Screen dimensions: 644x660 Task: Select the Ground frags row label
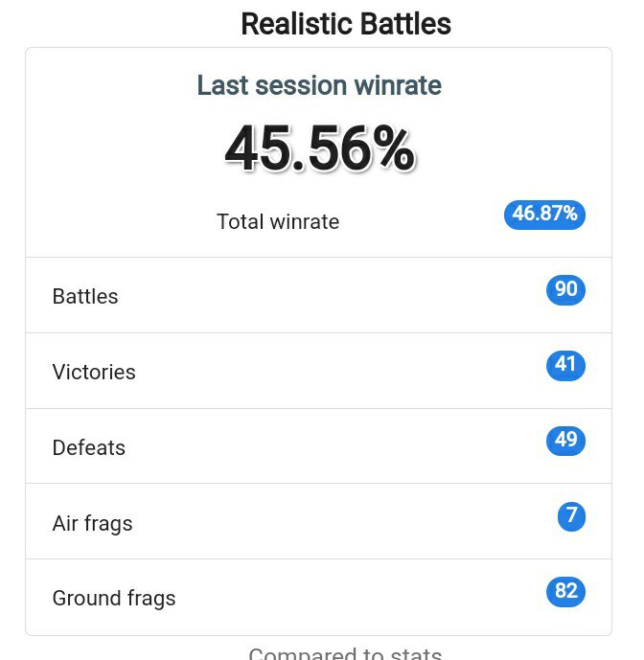tap(114, 599)
